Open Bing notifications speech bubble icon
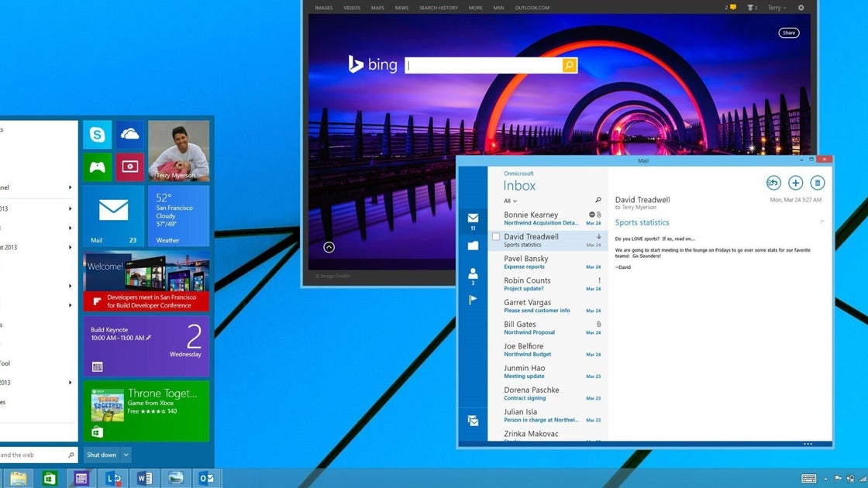This screenshot has width=868, height=488. point(732,8)
